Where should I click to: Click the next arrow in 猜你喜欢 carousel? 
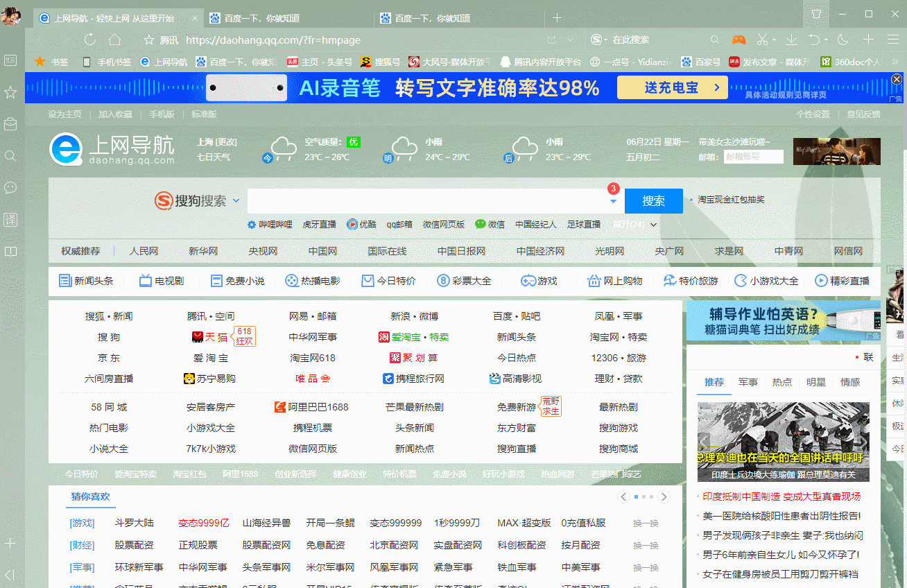[664, 496]
